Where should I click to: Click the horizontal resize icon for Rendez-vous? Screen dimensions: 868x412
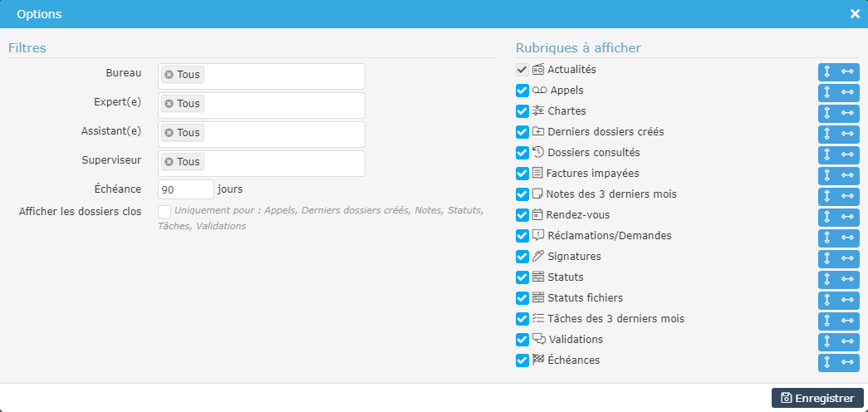click(x=847, y=217)
